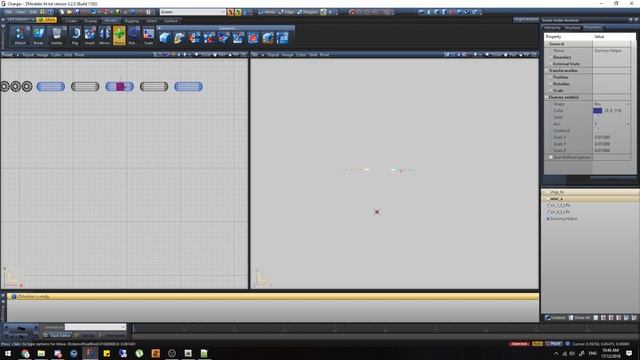The image size is (640, 360).
Task: Click the animation name input field
Action: 95,327
